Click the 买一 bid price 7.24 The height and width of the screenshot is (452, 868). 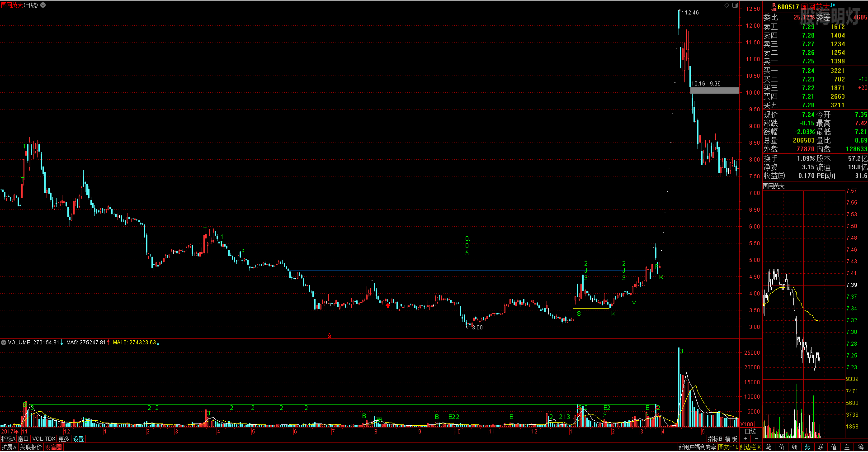point(808,71)
